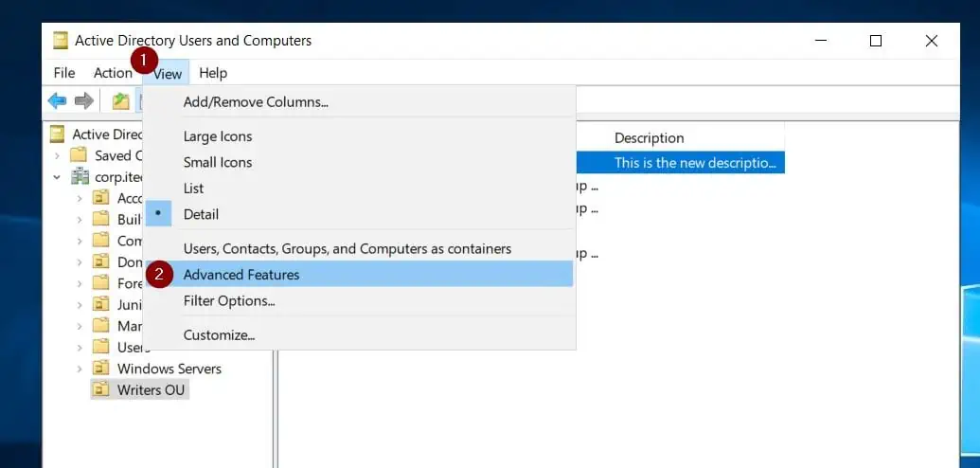The width and height of the screenshot is (980, 468).
Task: Click the Active Directory app icon in title bar
Action: tap(61, 42)
